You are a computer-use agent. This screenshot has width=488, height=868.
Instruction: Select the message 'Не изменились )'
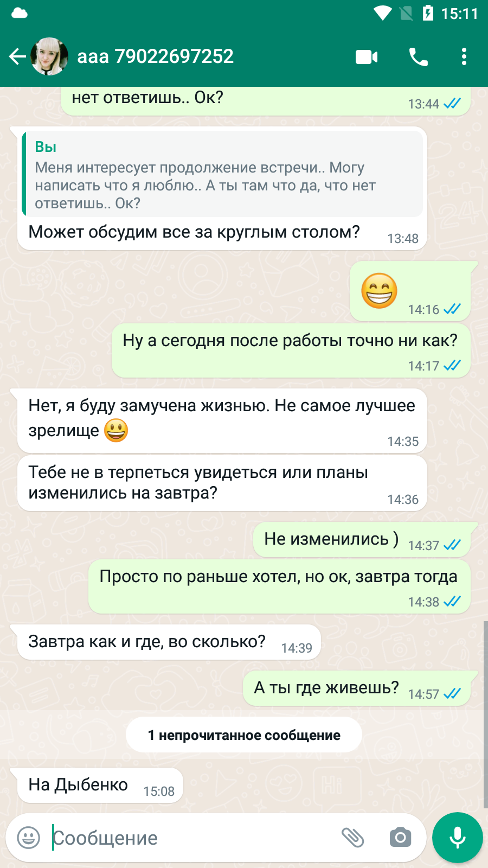362,540
